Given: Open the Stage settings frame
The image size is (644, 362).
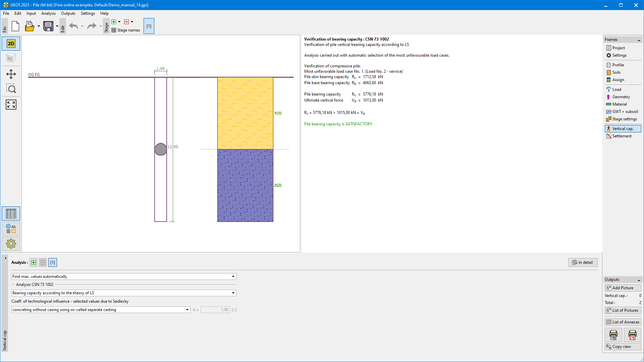Looking at the screenshot, I should coord(623,119).
